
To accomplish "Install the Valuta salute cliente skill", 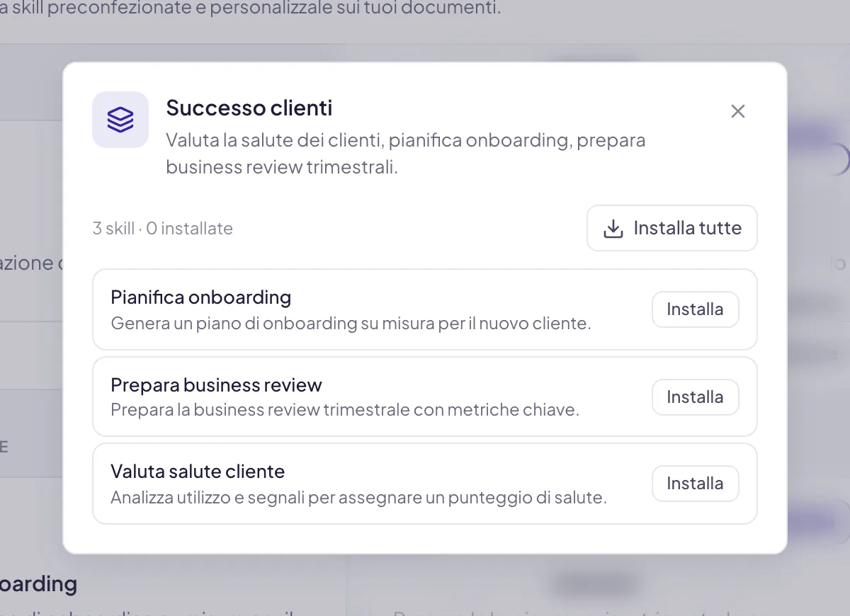I will point(696,484).
